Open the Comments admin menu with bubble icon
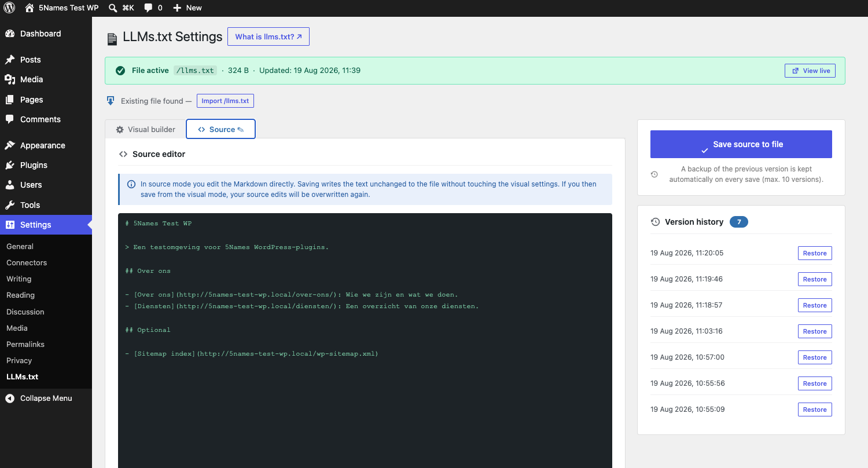Screen dimensions: 868x468 (x=46, y=119)
